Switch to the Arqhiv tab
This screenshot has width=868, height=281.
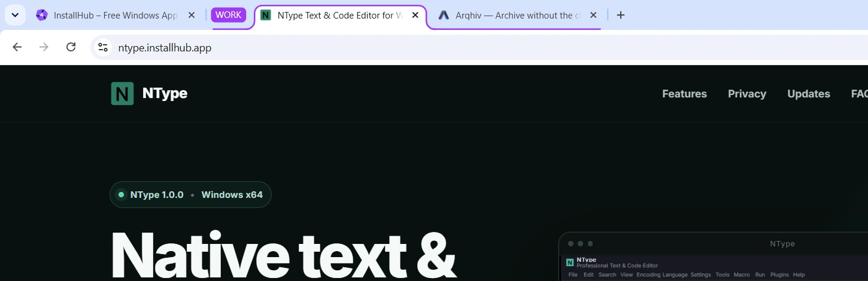(x=518, y=16)
